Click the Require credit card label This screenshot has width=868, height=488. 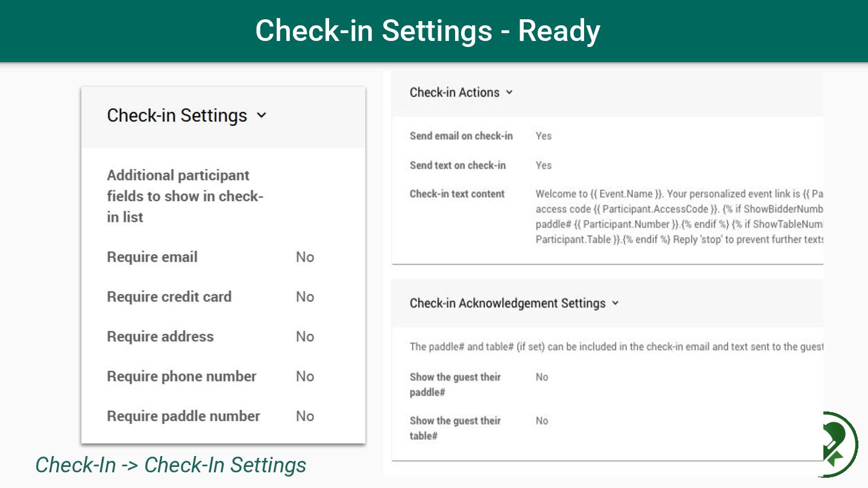(169, 297)
